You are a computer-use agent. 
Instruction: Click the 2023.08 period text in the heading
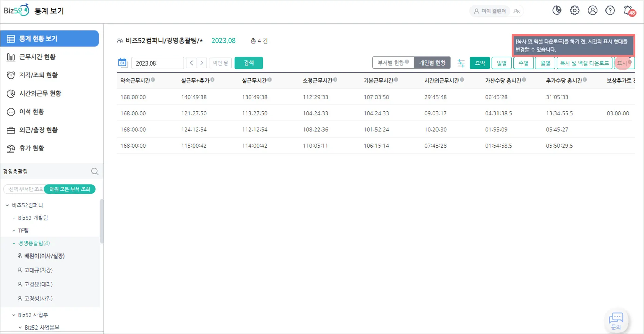coord(224,41)
